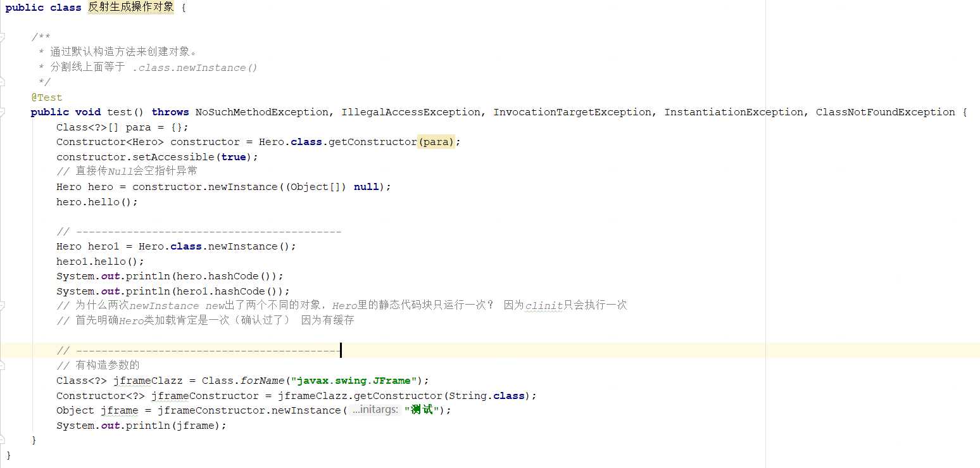Click InvocationTargetException in throws clause
980x468 pixels.
tap(572, 112)
